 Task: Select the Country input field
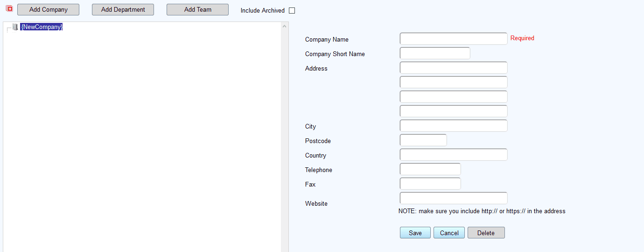point(454,155)
